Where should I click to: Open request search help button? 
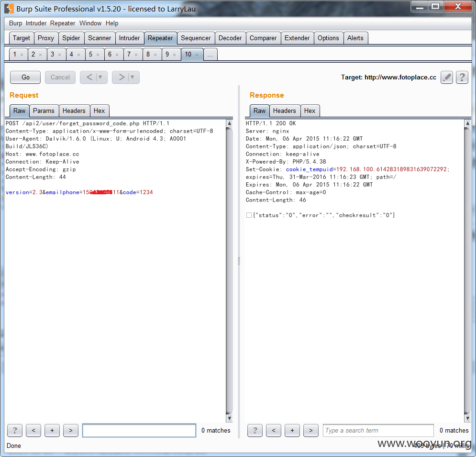pyautogui.click(x=15, y=430)
